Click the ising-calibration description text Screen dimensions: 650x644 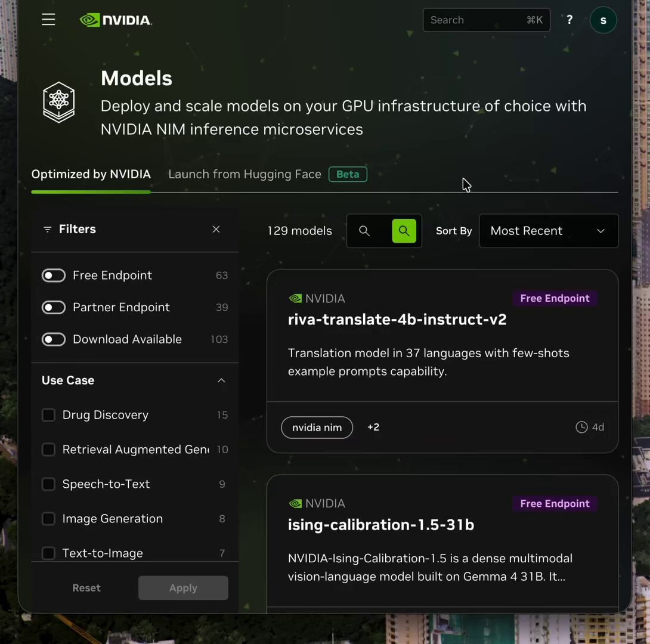tap(430, 567)
